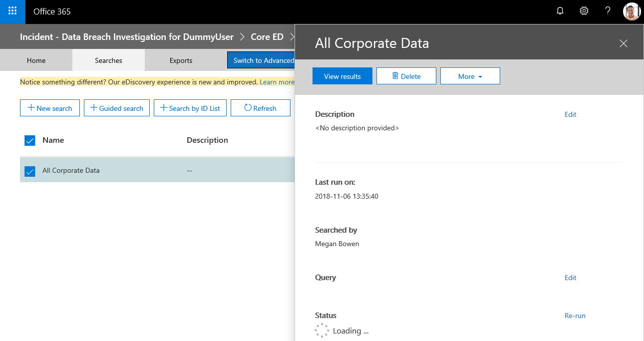Delete the All Corporate Data search
The image size is (644, 341).
click(x=406, y=76)
